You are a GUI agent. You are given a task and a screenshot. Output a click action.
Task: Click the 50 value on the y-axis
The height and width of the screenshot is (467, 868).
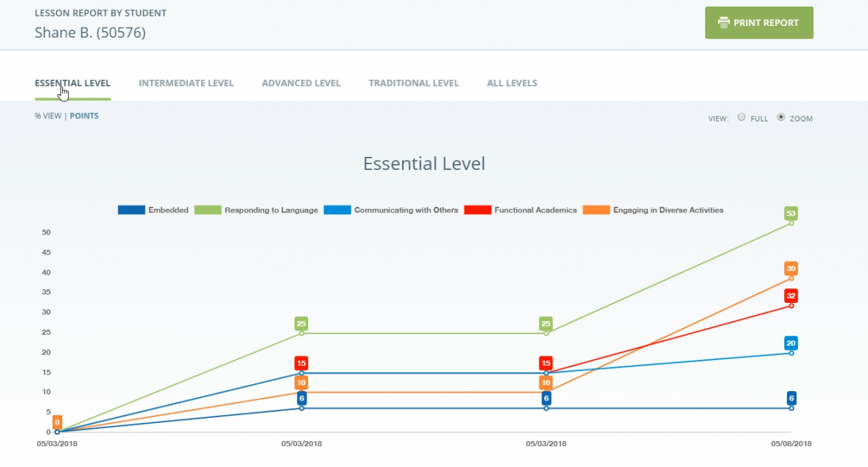pyautogui.click(x=46, y=232)
